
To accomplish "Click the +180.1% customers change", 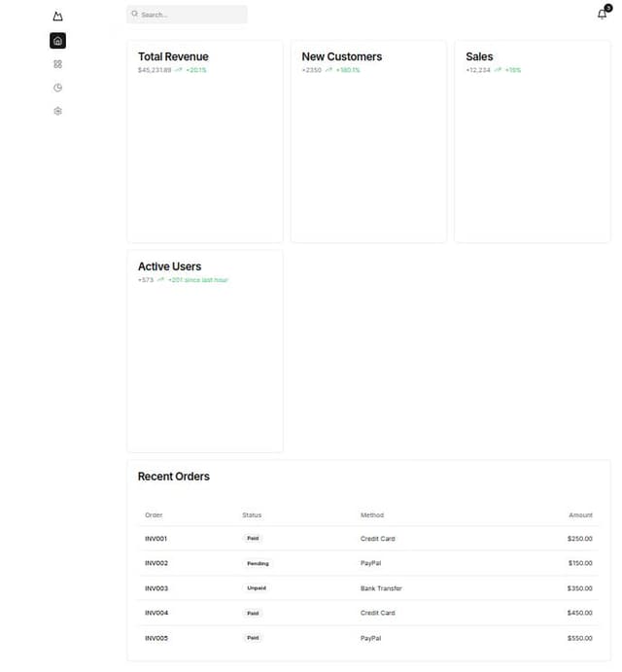I will click(x=348, y=70).
